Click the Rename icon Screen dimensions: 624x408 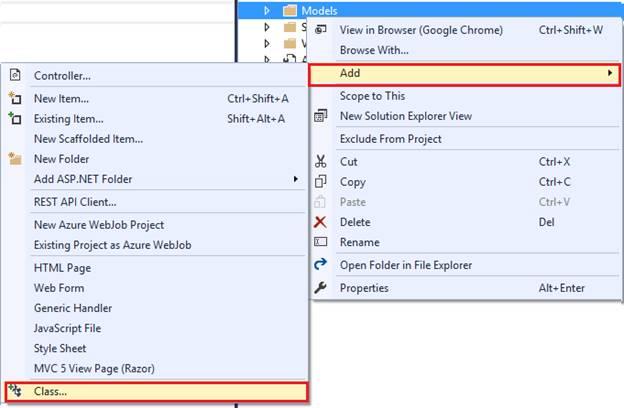tap(321, 242)
